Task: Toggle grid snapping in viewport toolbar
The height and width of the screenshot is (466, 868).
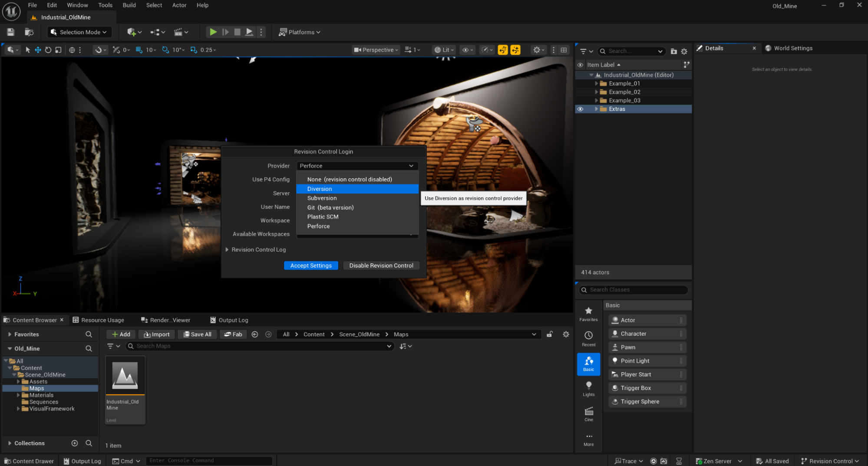Action: click(139, 50)
